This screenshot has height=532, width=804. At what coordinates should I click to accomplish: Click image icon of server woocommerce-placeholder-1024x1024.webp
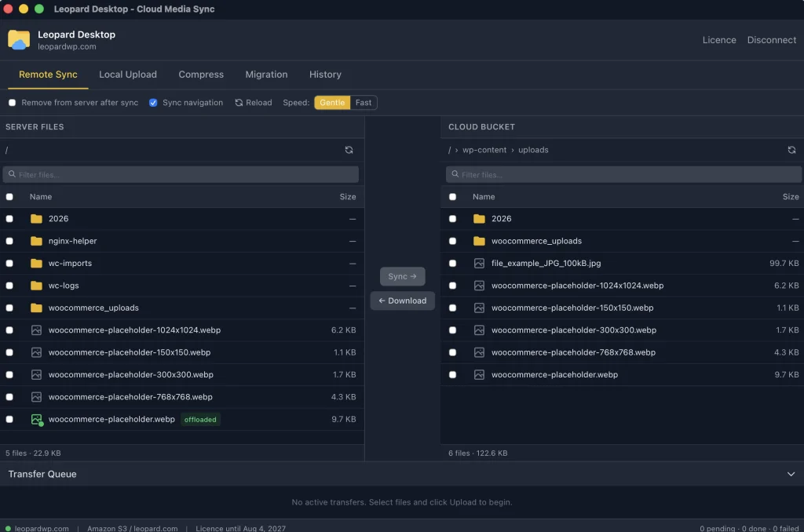click(x=36, y=330)
